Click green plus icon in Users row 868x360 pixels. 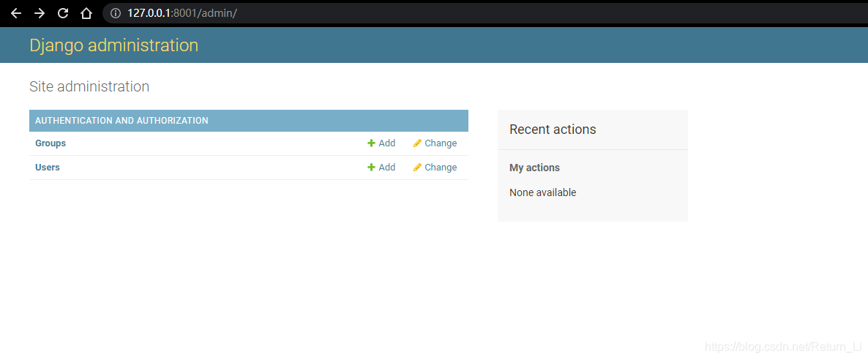tap(372, 168)
